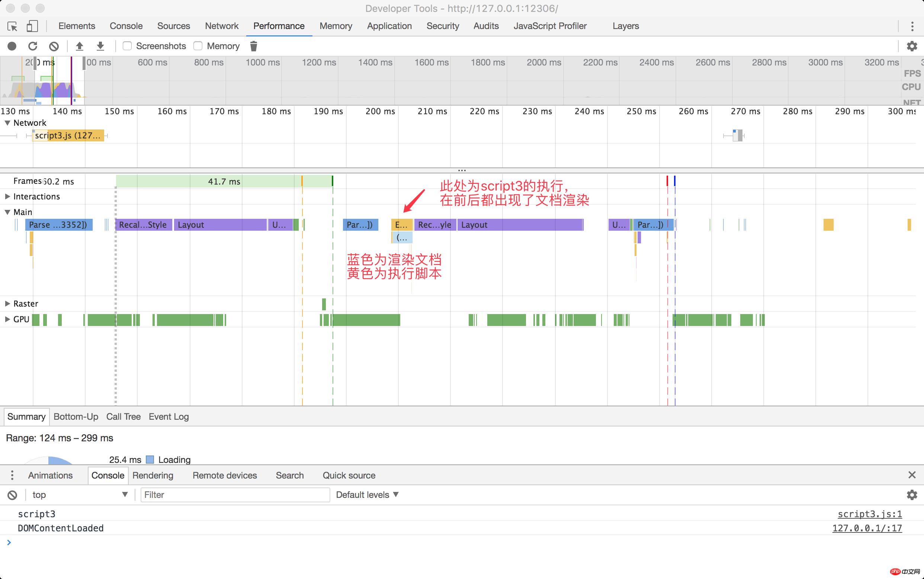Start recording with the record button

point(12,47)
